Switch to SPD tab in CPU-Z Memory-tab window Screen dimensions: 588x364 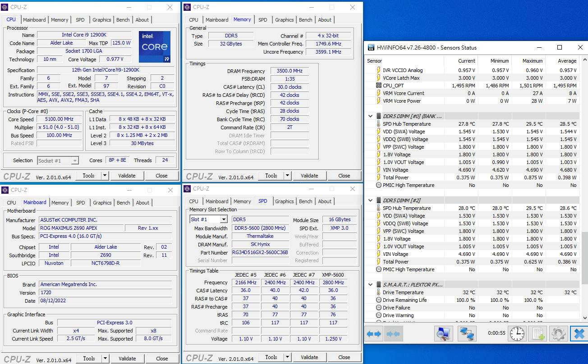[263, 20]
